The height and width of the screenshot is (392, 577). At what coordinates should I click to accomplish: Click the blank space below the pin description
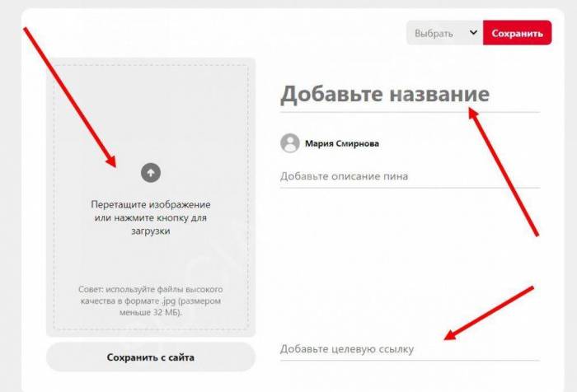point(410,261)
